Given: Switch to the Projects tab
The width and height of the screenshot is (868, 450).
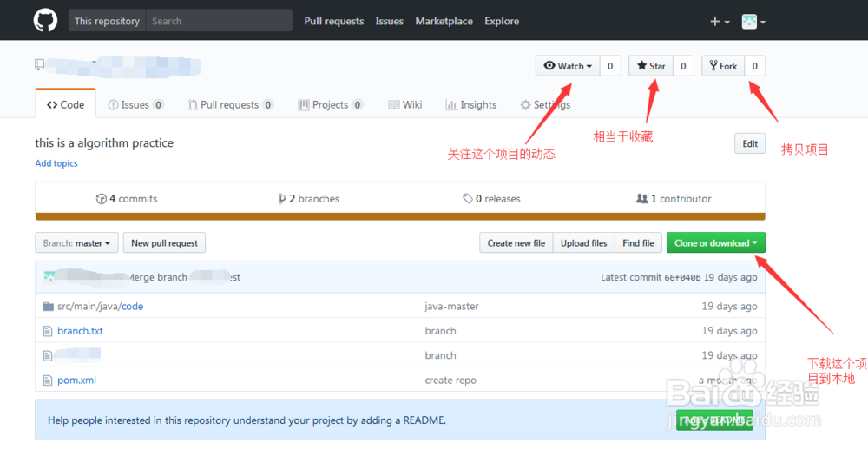Looking at the screenshot, I should [331, 105].
